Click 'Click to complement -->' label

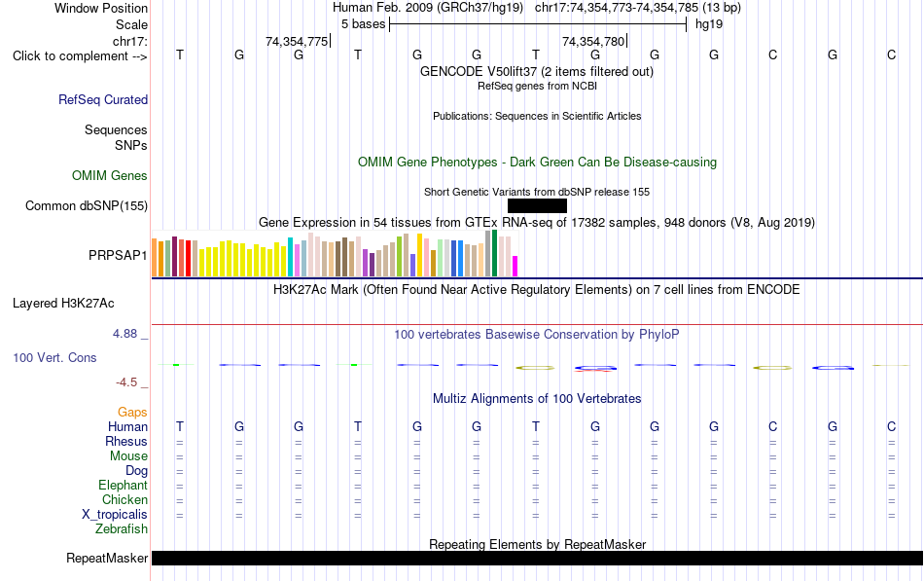(80, 56)
